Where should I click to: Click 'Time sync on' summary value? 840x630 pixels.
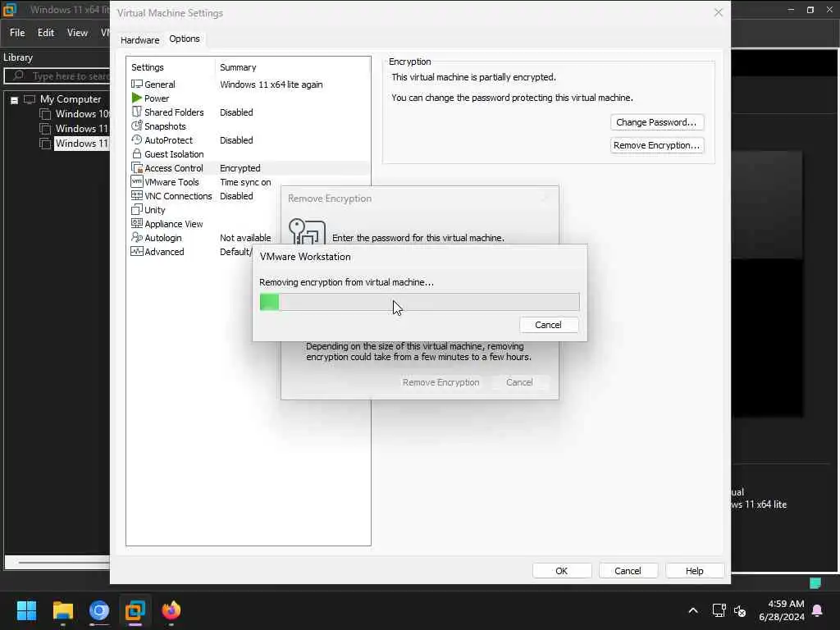tap(245, 181)
